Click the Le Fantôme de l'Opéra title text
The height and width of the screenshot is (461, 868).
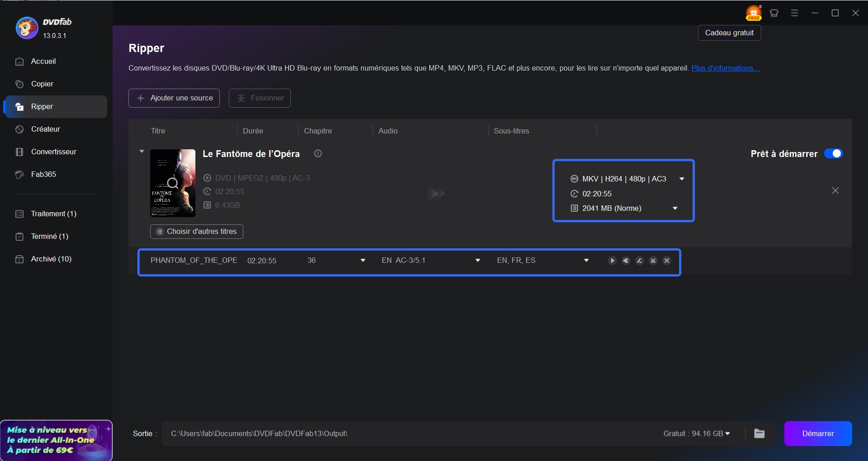251,154
